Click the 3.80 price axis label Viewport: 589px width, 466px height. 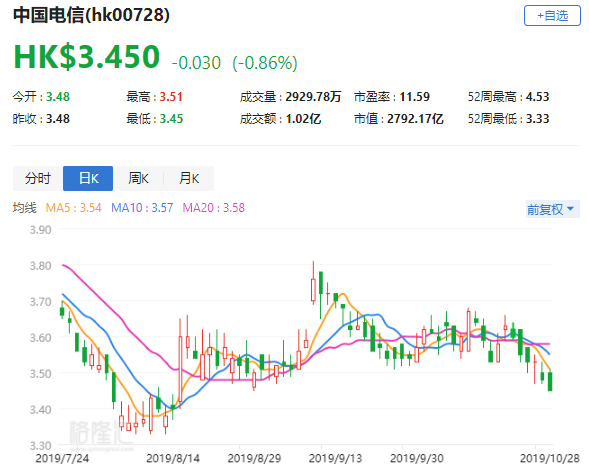pyautogui.click(x=41, y=266)
